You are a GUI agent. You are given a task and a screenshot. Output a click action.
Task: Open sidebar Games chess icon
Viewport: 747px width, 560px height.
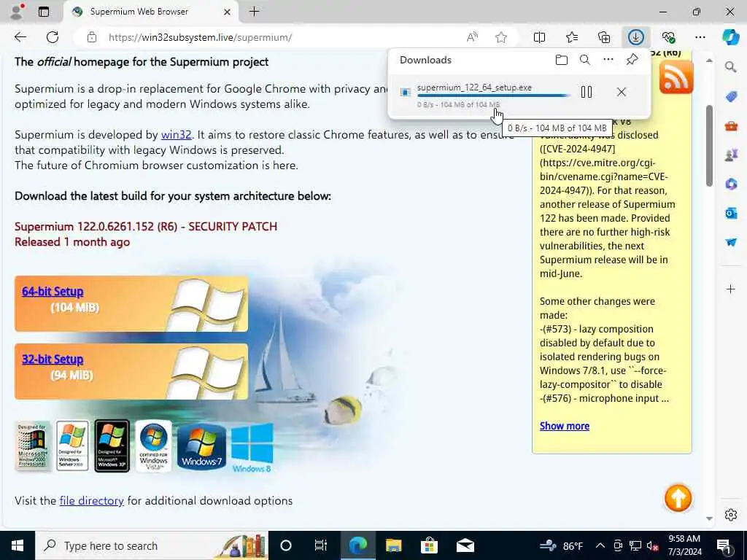731,155
